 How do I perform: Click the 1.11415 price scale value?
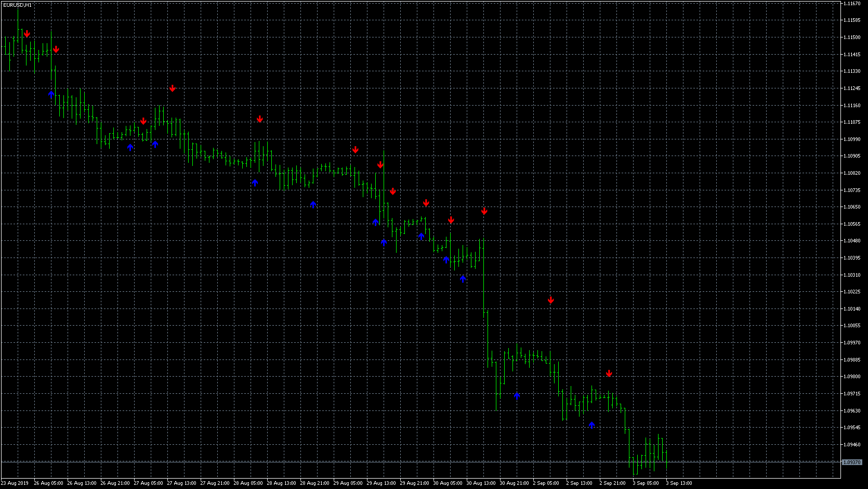[x=852, y=54]
